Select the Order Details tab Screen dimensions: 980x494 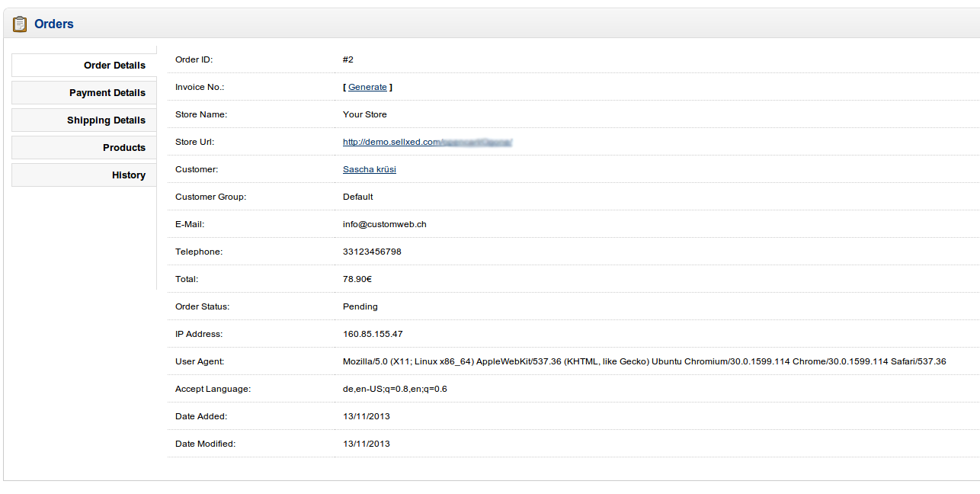114,66
